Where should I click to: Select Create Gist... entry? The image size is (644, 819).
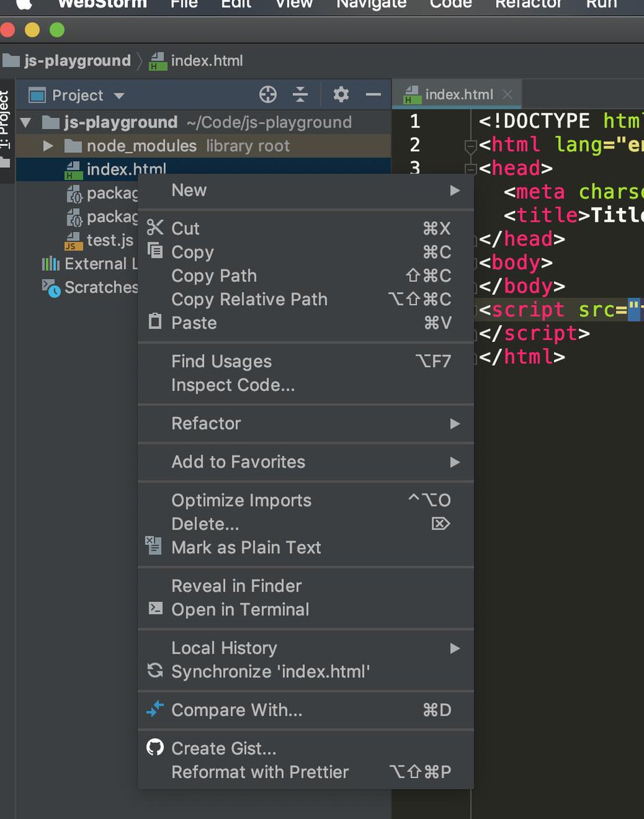coord(306,749)
